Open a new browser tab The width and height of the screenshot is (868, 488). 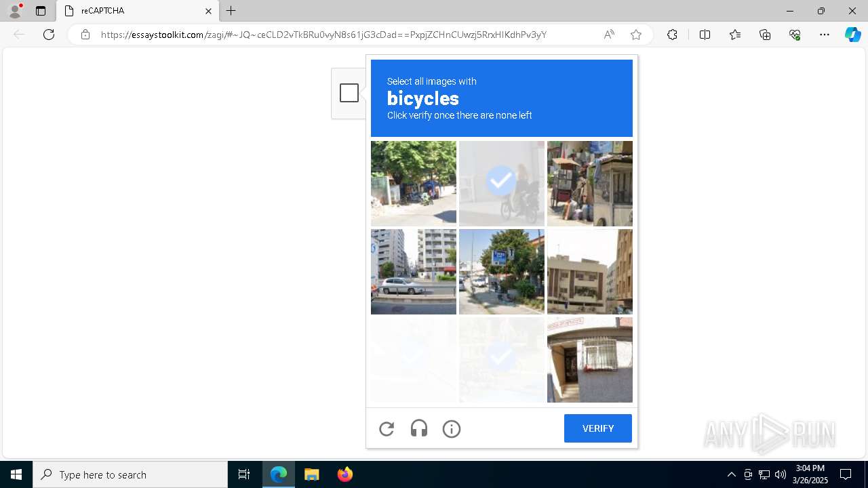click(231, 11)
